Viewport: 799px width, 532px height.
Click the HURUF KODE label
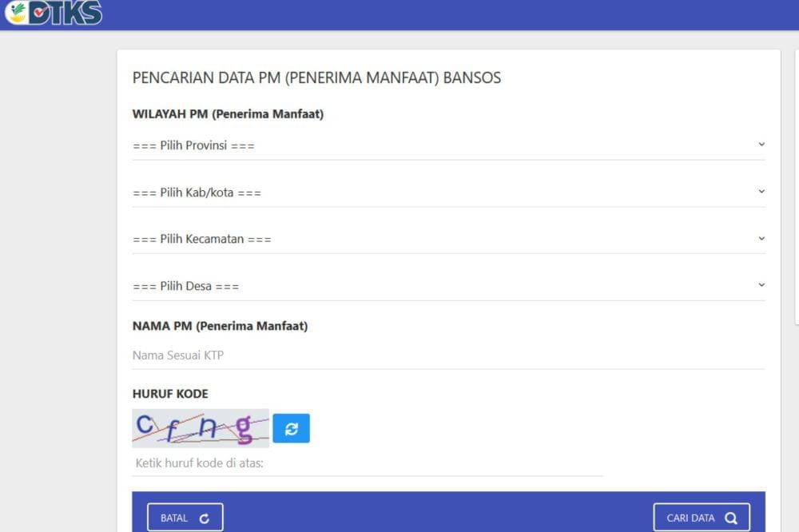pyautogui.click(x=170, y=394)
